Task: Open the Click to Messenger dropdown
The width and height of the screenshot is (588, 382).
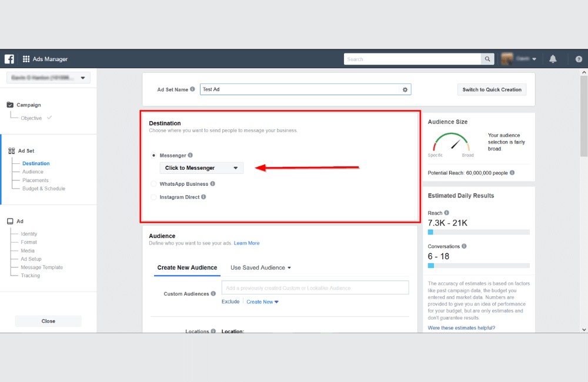Action: [x=201, y=167]
